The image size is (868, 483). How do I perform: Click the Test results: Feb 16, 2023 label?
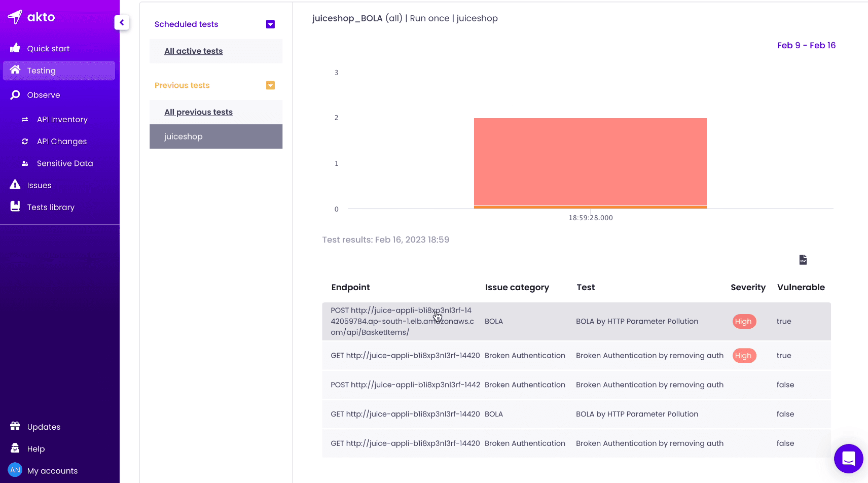(385, 239)
